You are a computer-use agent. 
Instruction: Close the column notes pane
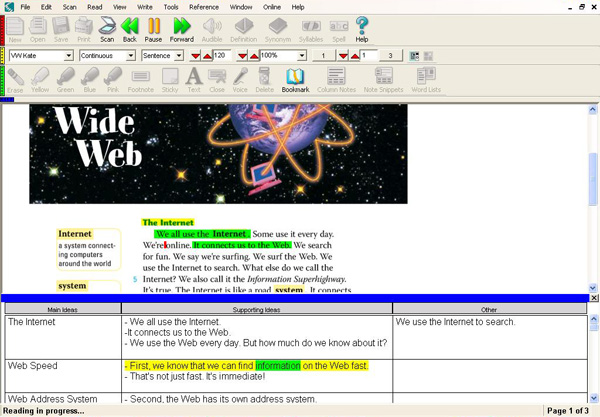pyautogui.click(x=594, y=298)
